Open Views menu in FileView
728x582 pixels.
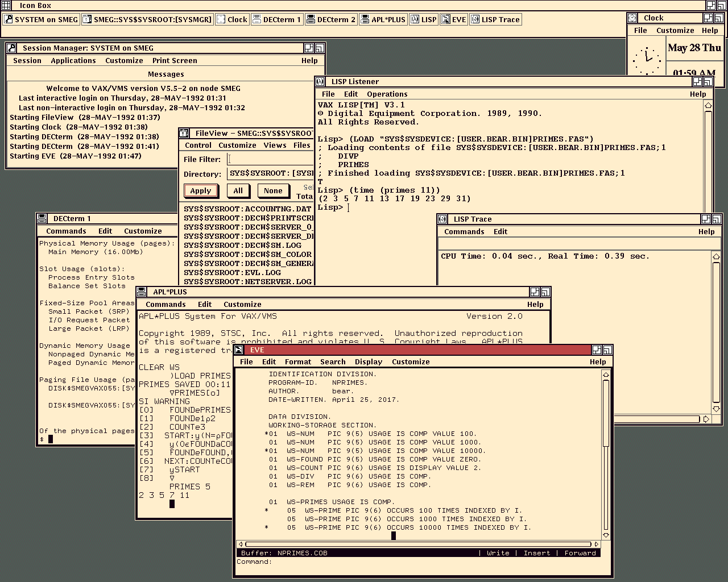[x=275, y=145]
